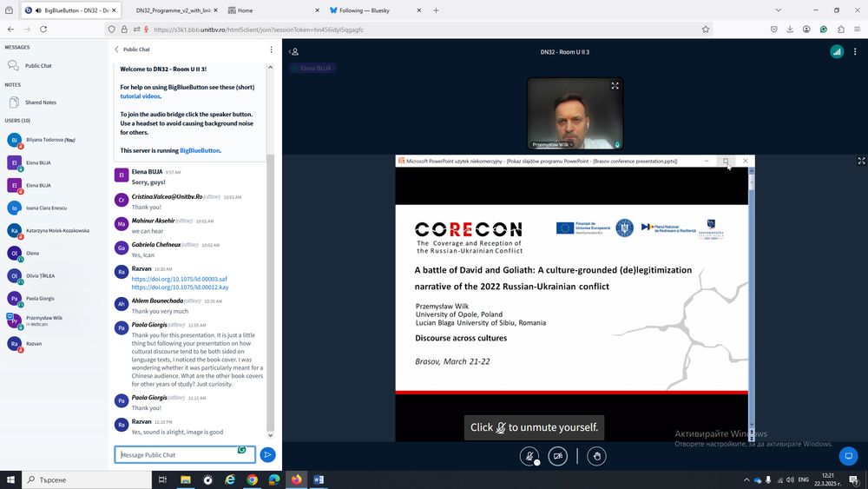Click the Elena BUJA talking indicator
868x489 pixels.
tap(312, 68)
